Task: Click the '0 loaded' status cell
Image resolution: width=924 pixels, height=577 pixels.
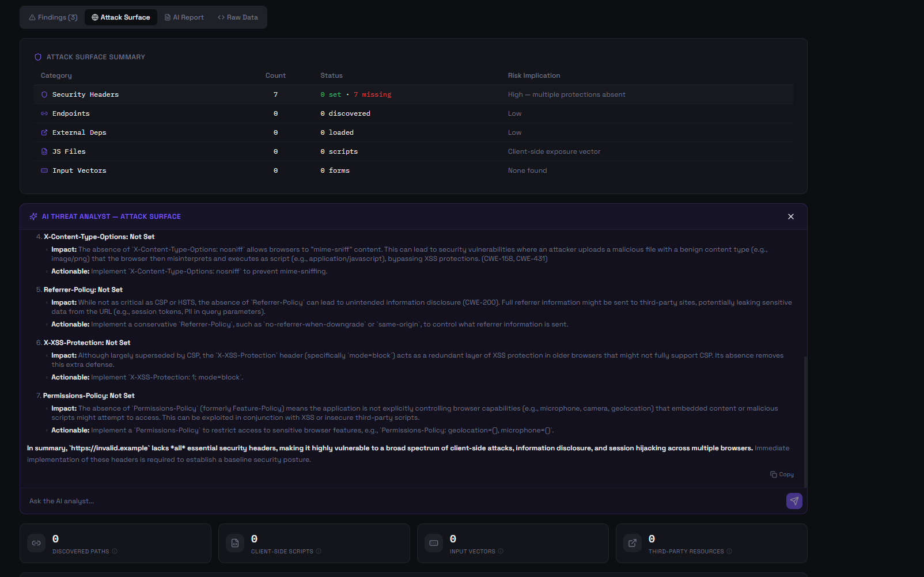Action: tap(337, 132)
